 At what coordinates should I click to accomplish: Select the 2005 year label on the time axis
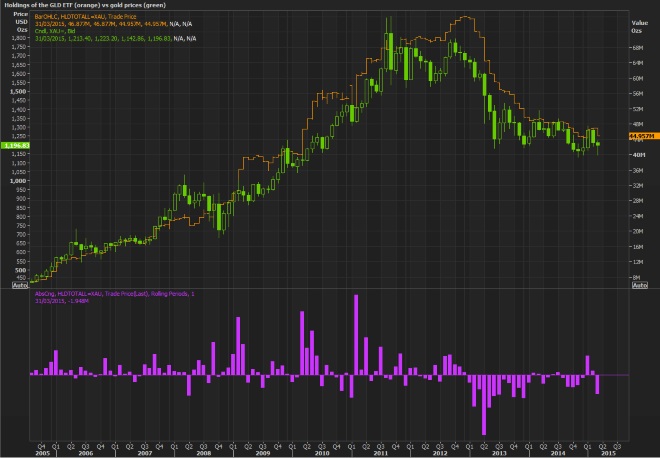(41, 452)
